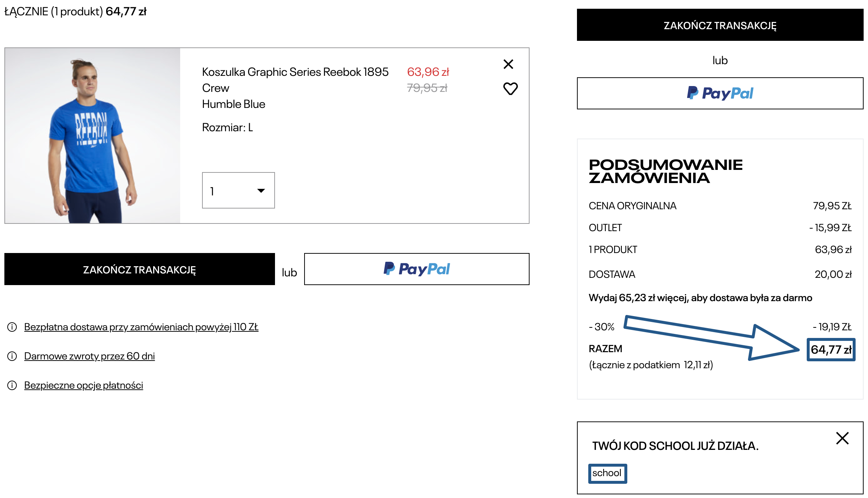
Task: Choose PayPal button above the order summary
Action: 720,93
